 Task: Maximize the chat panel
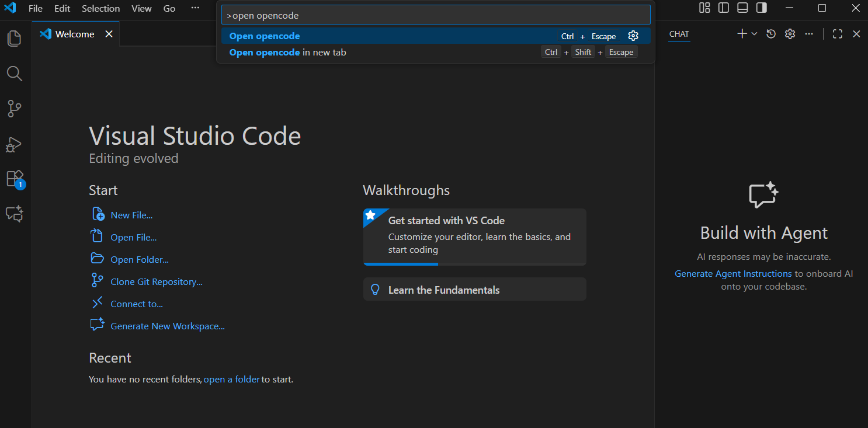(838, 34)
